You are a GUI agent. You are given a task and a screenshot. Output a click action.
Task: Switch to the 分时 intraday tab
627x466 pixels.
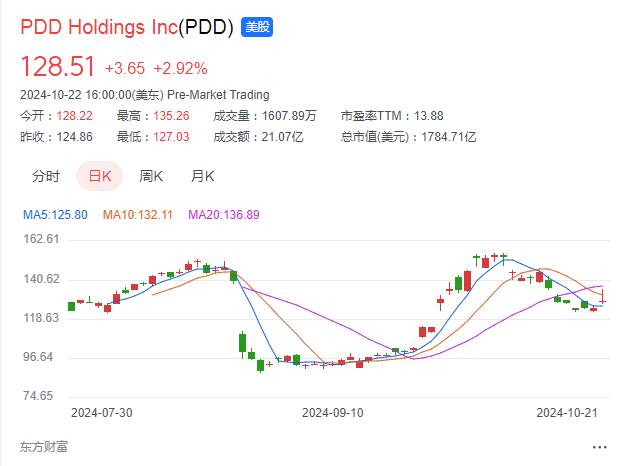tap(46, 176)
